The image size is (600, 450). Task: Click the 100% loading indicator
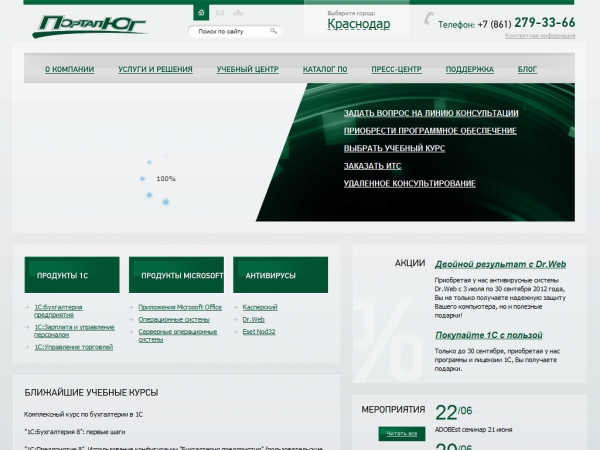[166, 179]
